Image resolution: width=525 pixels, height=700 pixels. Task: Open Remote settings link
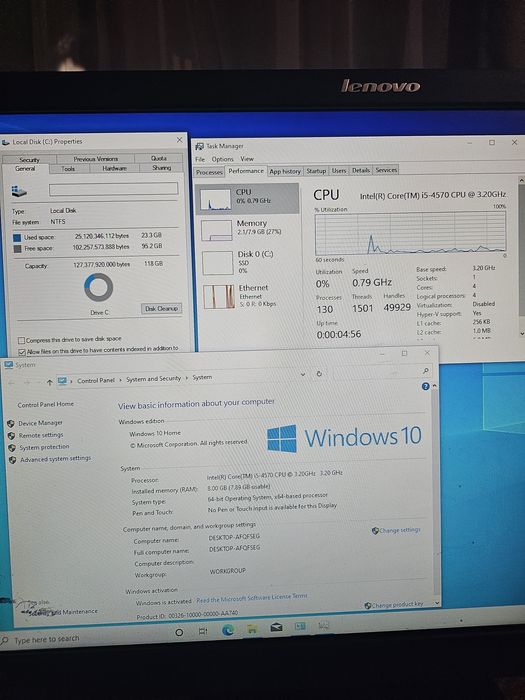[x=41, y=435]
